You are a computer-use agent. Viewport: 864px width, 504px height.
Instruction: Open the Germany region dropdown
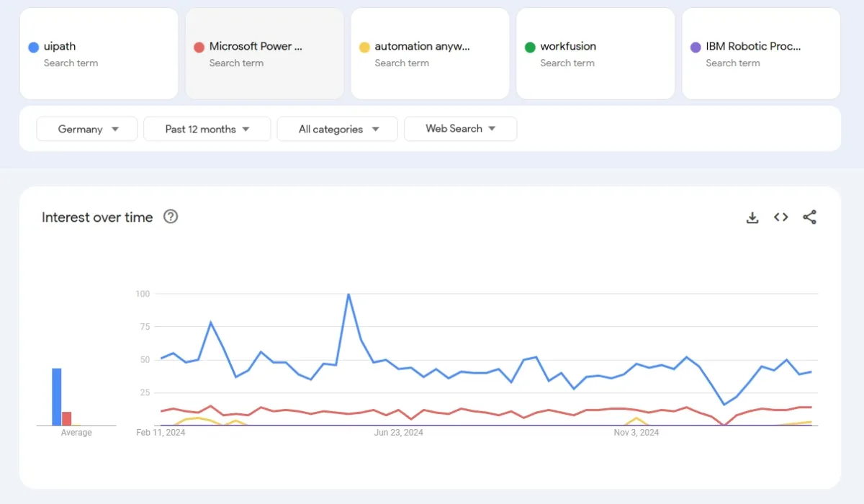87,129
